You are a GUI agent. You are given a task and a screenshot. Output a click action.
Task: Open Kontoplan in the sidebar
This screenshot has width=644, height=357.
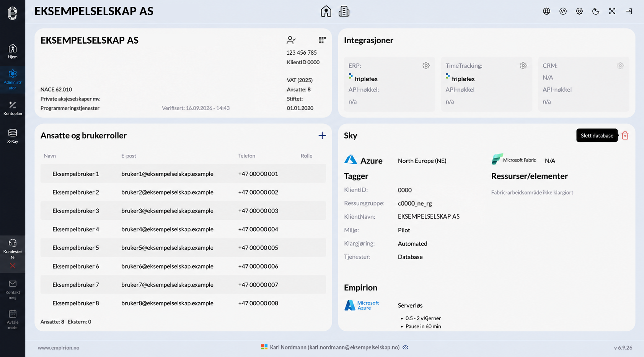coord(13,108)
